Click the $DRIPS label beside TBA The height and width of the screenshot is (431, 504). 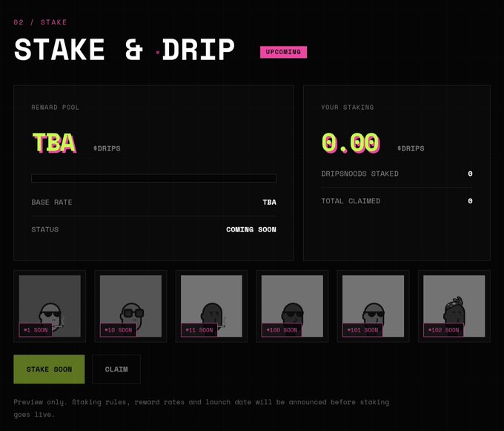[x=107, y=148]
